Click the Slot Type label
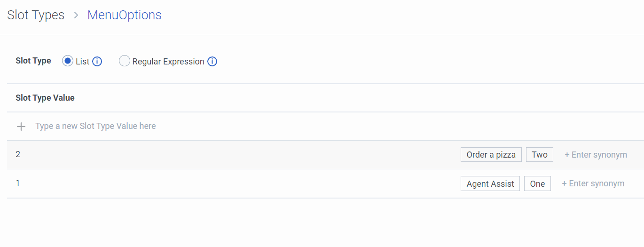This screenshot has height=247, width=644. pyautogui.click(x=33, y=61)
